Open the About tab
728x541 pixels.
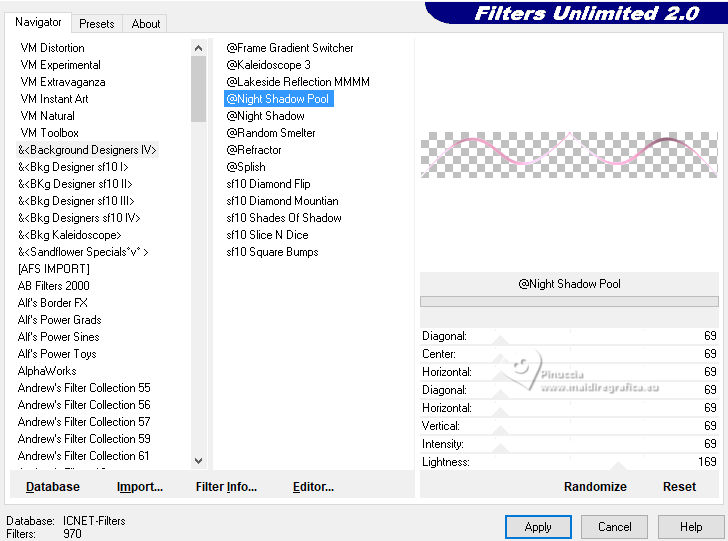[x=145, y=24]
